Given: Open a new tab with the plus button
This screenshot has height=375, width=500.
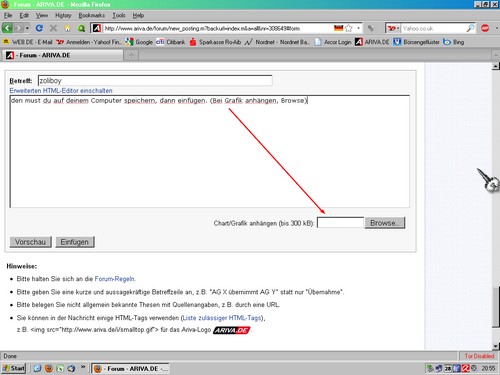Looking at the screenshot, I should pos(131,55).
